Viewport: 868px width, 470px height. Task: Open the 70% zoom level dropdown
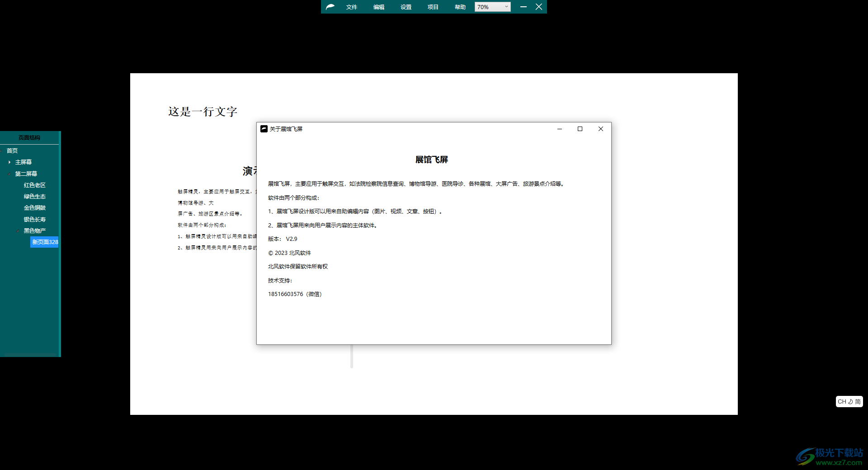506,7
